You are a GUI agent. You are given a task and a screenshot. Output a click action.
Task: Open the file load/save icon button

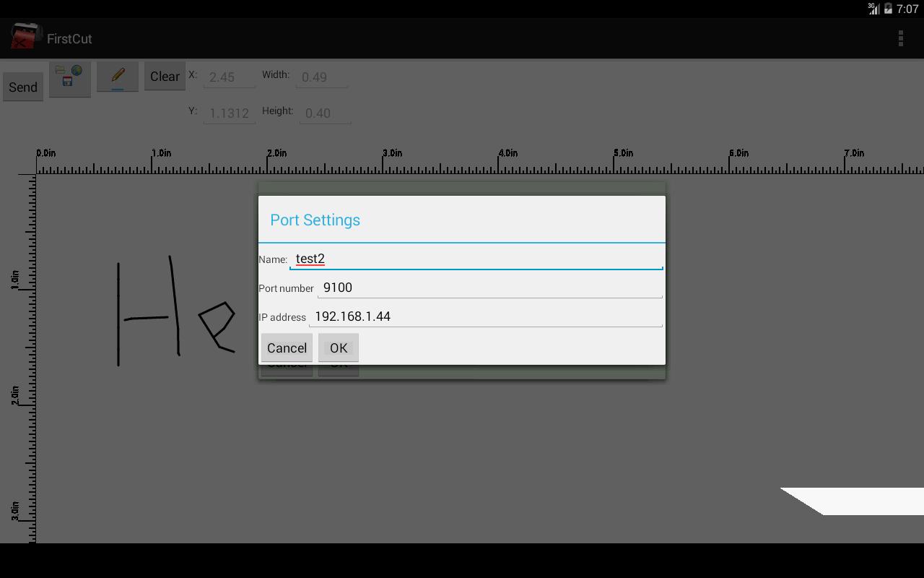point(69,77)
